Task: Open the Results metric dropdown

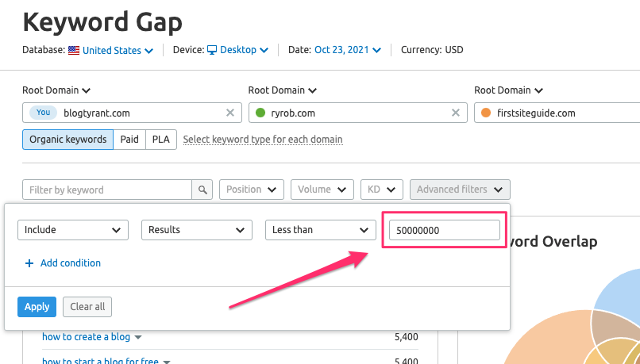Action: [x=197, y=230]
